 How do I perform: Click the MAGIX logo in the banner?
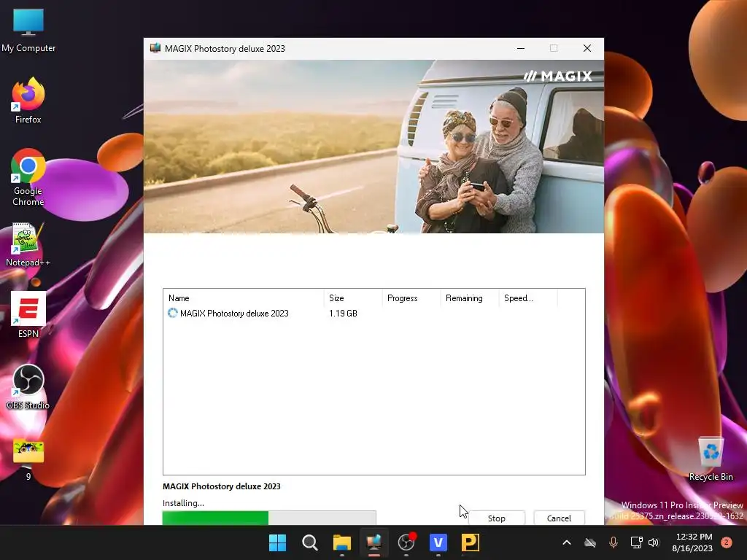pyautogui.click(x=558, y=76)
